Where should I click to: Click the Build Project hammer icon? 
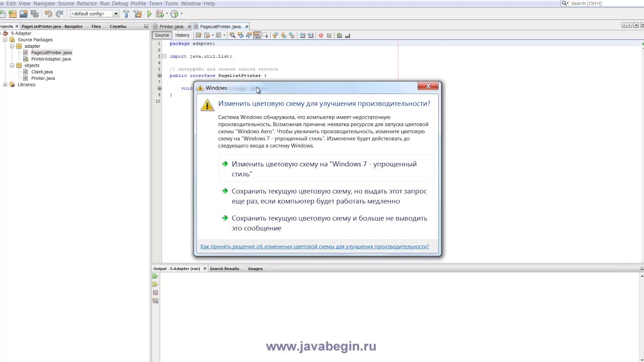[x=126, y=14]
